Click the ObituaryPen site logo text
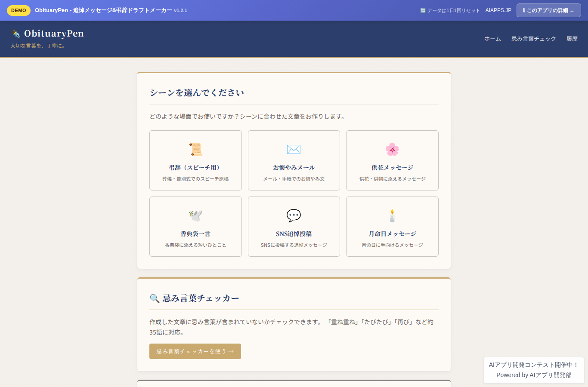588x387 pixels. [x=54, y=34]
